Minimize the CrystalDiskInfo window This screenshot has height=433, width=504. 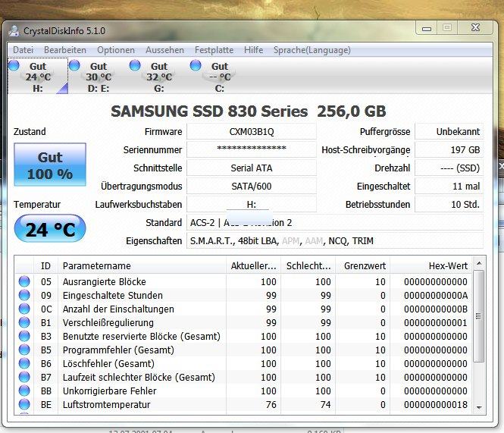pyautogui.click(x=427, y=28)
